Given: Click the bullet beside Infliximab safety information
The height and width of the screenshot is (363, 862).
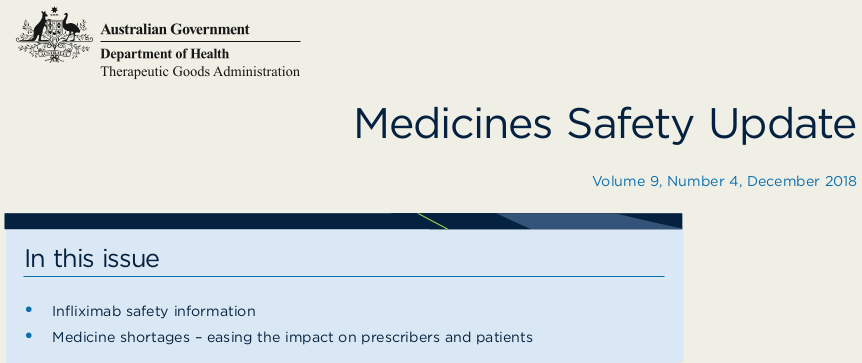Looking at the screenshot, I should pos(29,310).
